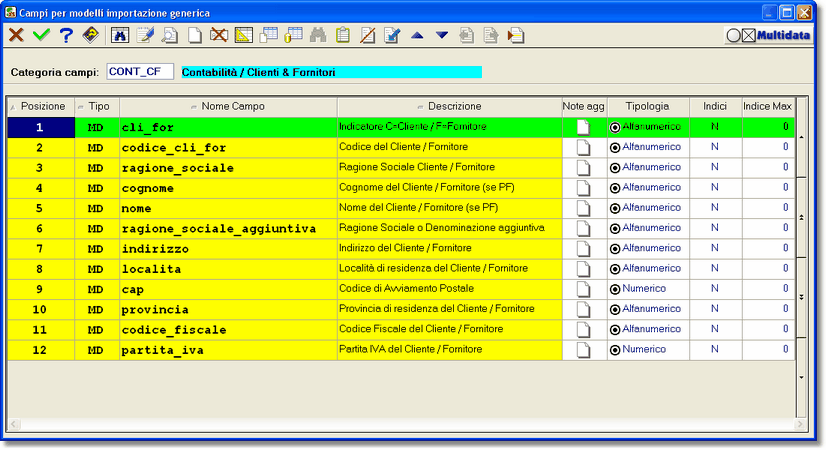
Task: Click the yellow diamond help book icon
Action: pyautogui.click(x=91, y=35)
